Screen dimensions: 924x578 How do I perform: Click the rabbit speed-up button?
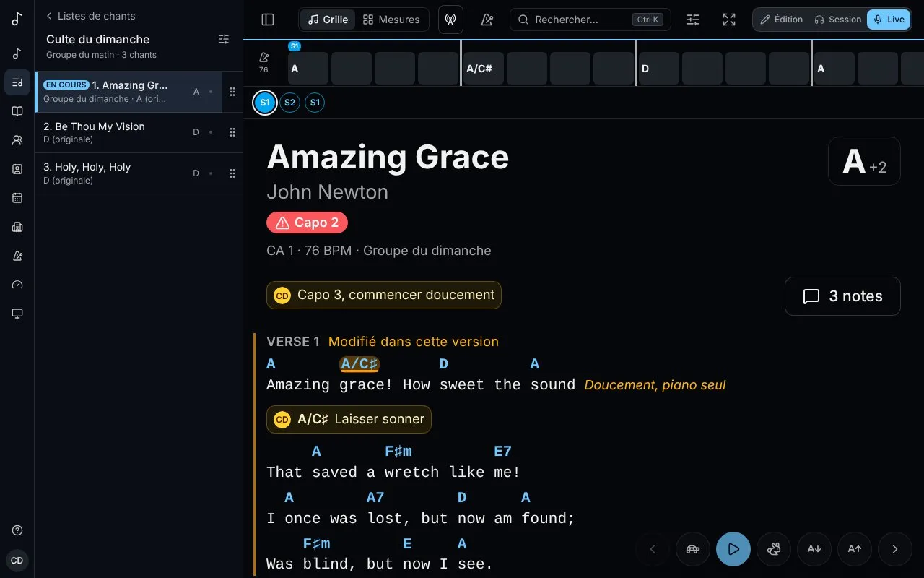pyautogui.click(x=774, y=549)
